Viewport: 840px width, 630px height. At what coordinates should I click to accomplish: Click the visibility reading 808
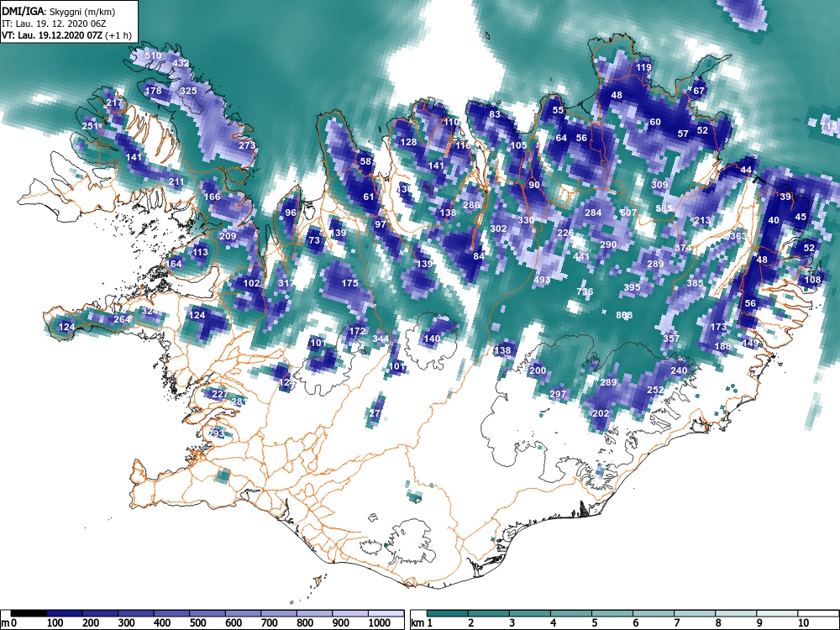click(x=624, y=315)
